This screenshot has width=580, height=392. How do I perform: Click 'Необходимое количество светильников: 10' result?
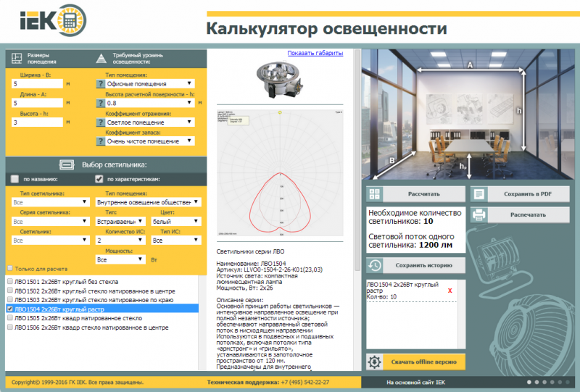coord(415,217)
